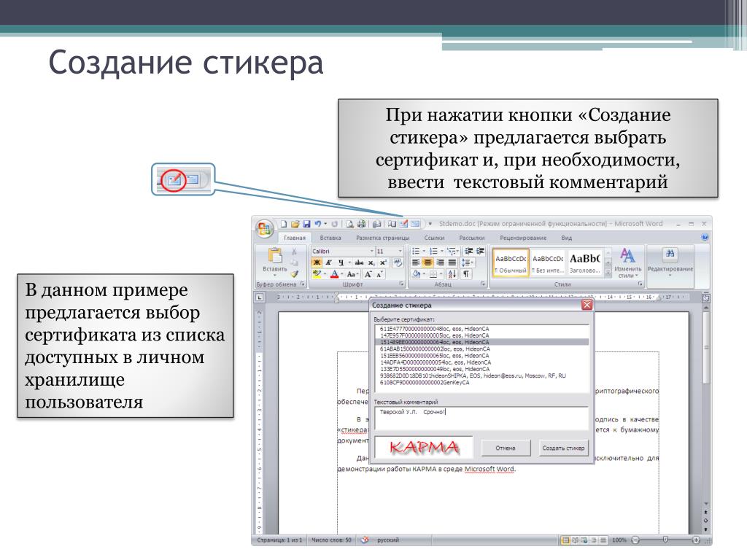
Task: Click the printer icon in quick access toolbar
Action: click(x=362, y=224)
